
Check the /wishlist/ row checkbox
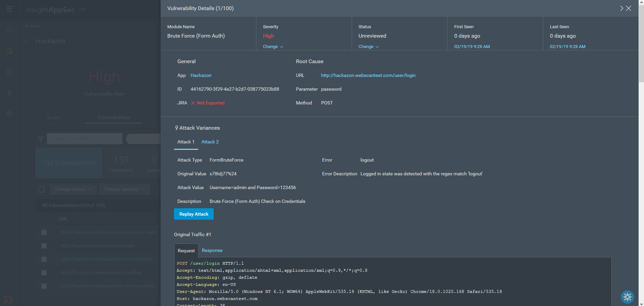pyautogui.click(x=44, y=259)
